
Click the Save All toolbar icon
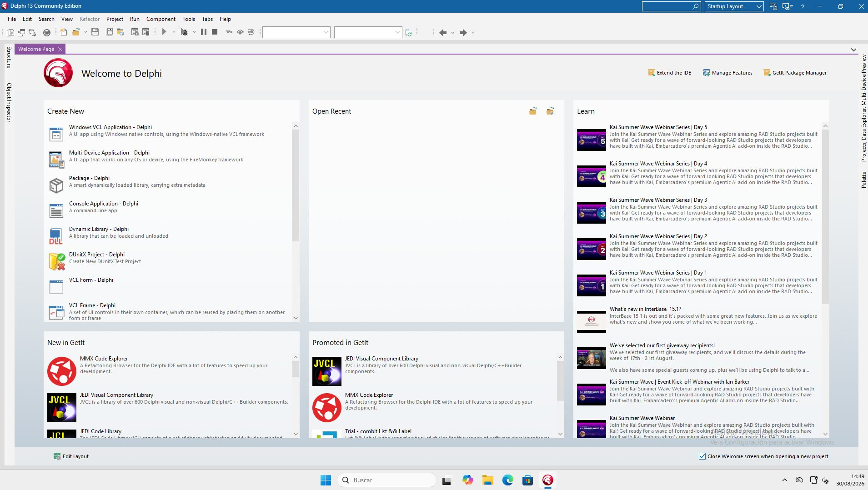(109, 32)
